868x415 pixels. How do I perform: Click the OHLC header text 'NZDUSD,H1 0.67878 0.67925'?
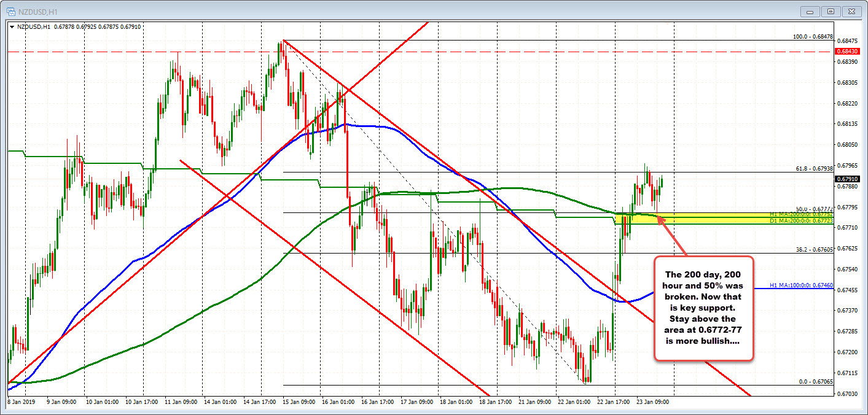tap(58, 27)
